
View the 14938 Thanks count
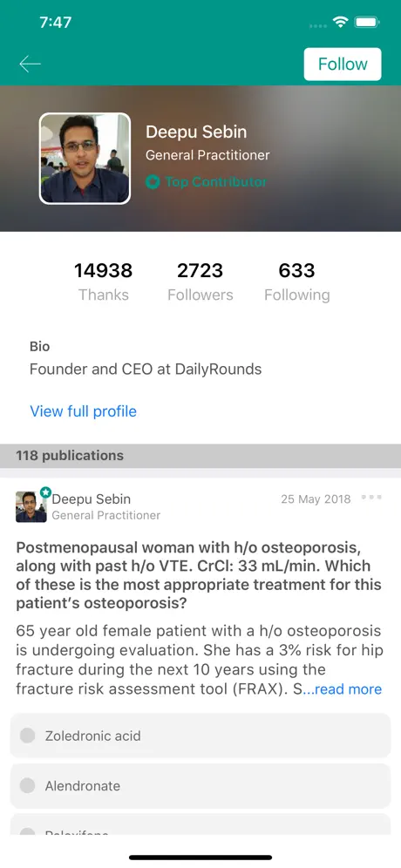(x=104, y=281)
